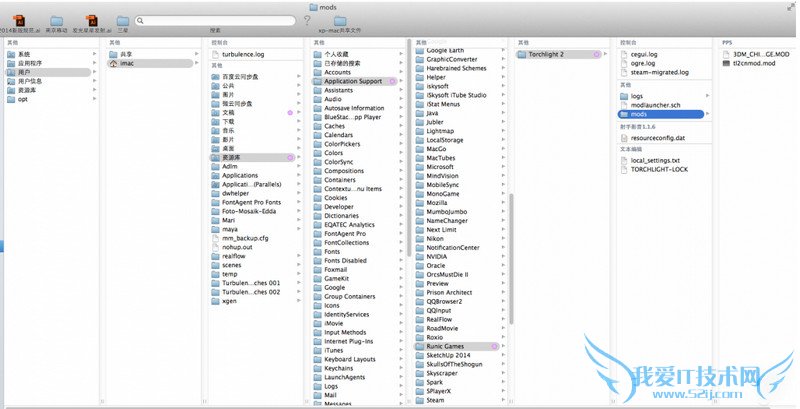This screenshot has width=800, height=409.
Task: Click the 资源库 column scrollbar
Action: (x=409, y=149)
